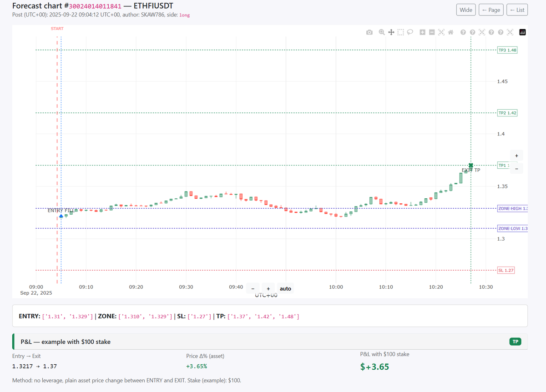Click the ZONE HIGH label
The width and height of the screenshot is (546, 392).
point(512,208)
